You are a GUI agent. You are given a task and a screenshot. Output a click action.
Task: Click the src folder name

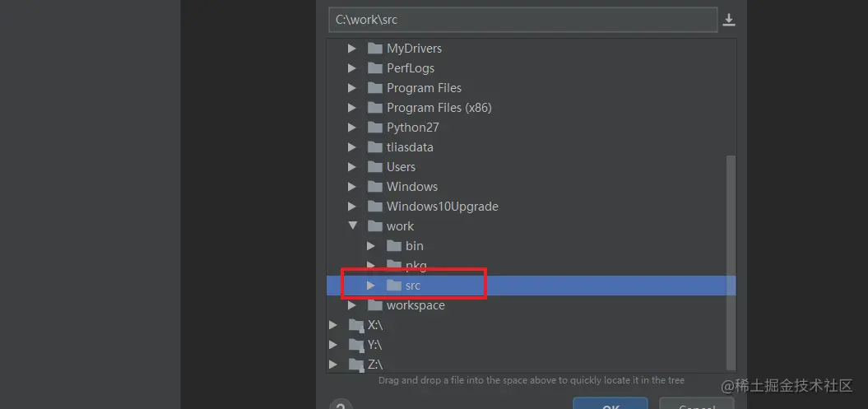tap(413, 286)
